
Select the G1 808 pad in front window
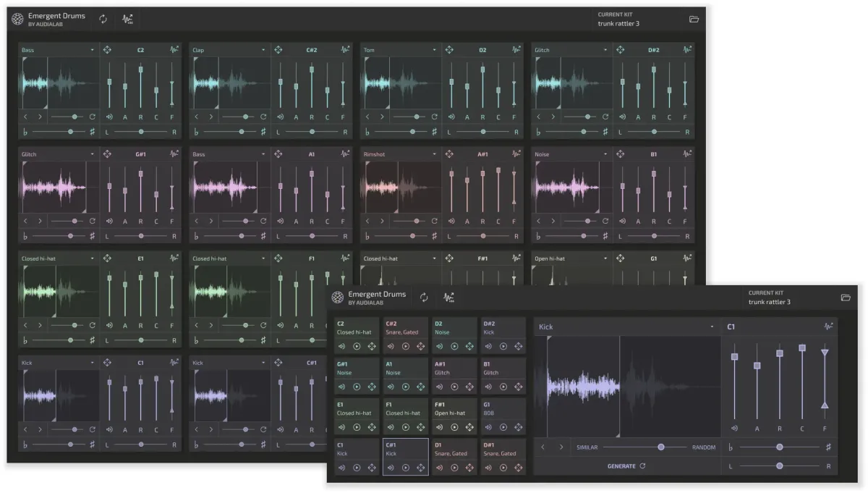tap(503, 416)
